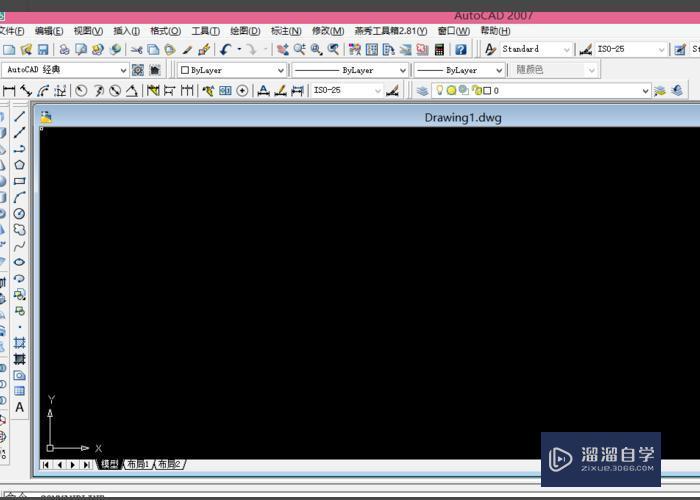Toggle the layer lock icon
Viewport: 700px width, 500px height.
coord(477,91)
